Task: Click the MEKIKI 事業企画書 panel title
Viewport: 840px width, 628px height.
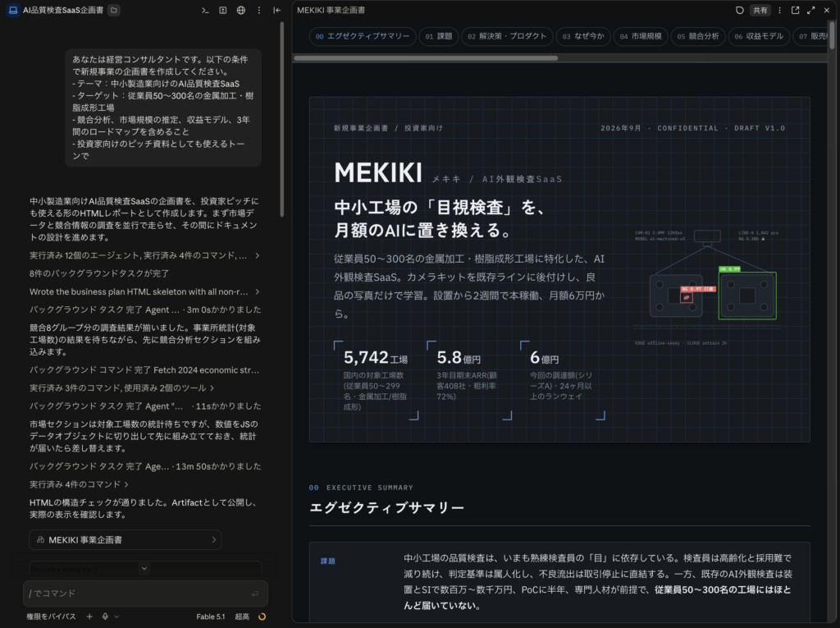Action: click(331, 10)
